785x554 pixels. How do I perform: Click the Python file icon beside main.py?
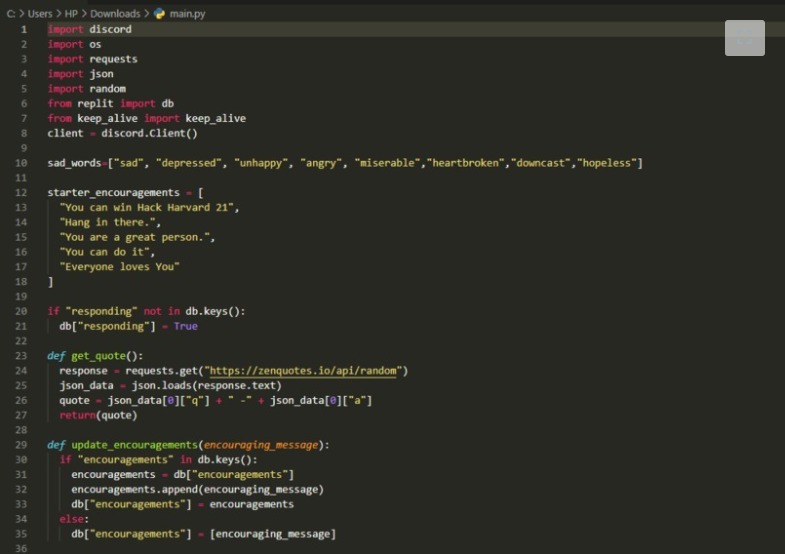pos(160,14)
